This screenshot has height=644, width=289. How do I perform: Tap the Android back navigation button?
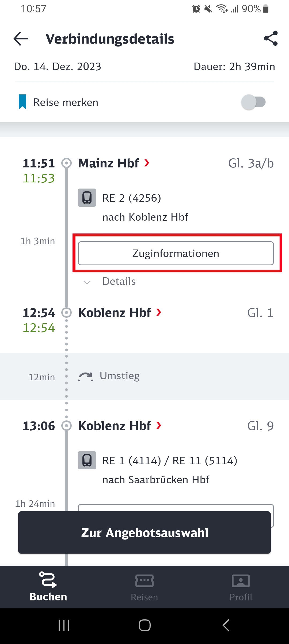click(226, 625)
